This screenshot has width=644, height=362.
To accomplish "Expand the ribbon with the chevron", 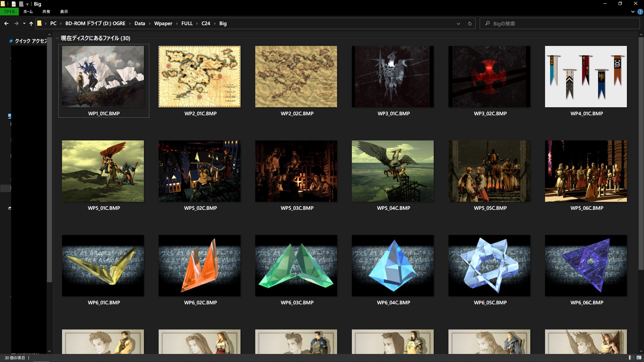I will click(x=633, y=12).
